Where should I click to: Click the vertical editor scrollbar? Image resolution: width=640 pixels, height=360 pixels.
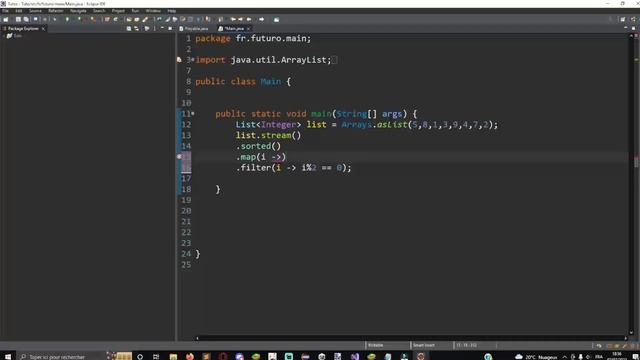coord(631,184)
